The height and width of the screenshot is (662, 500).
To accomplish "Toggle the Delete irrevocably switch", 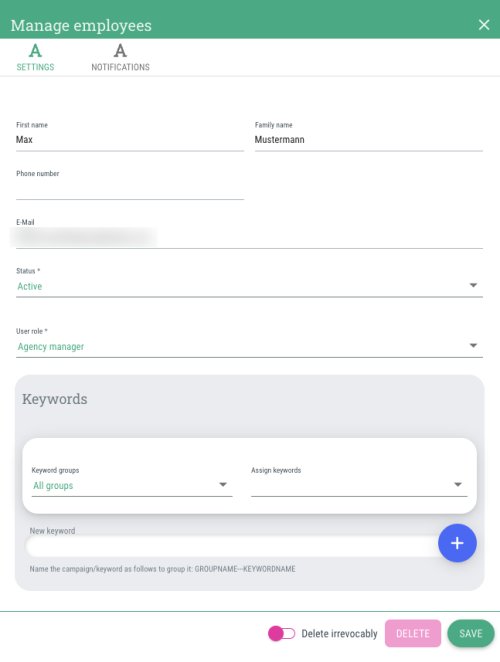I will [x=282, y=633].
